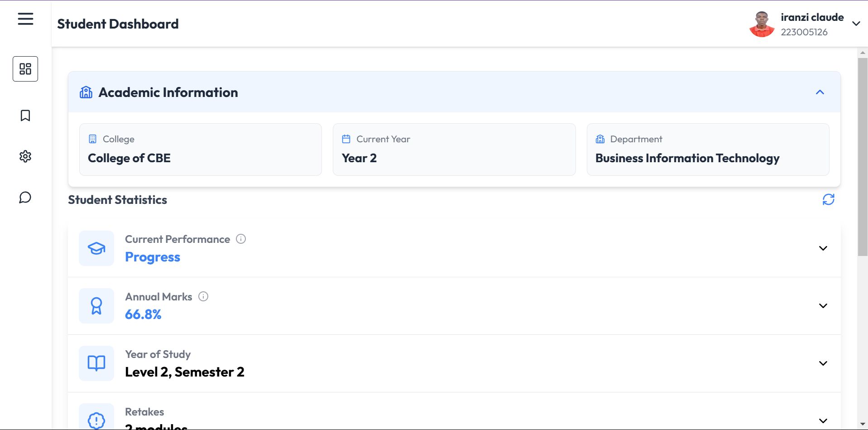Expand the Annual Marks row
868x430 pixels.
click(823, 306)
